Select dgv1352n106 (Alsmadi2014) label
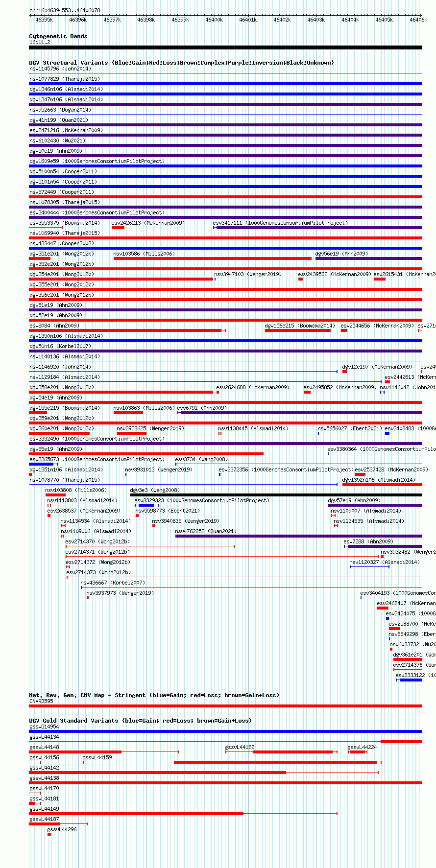The width and height of the screenshot is (436, 868). [379, 480]
